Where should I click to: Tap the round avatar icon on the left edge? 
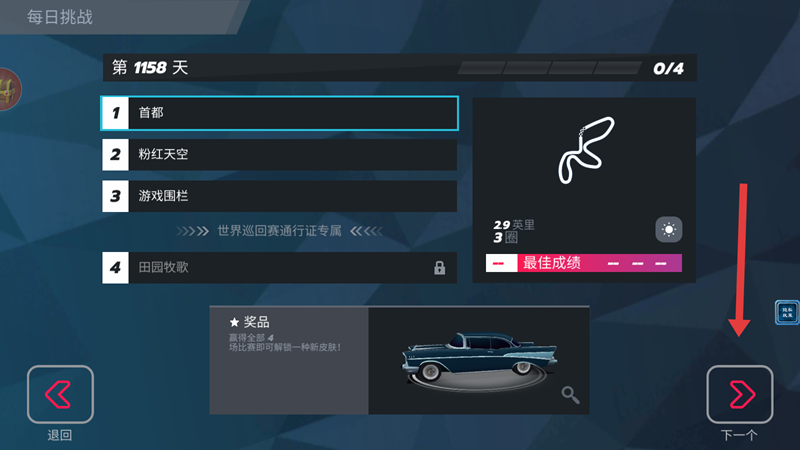pyautogui.click(x=10, y=89)
